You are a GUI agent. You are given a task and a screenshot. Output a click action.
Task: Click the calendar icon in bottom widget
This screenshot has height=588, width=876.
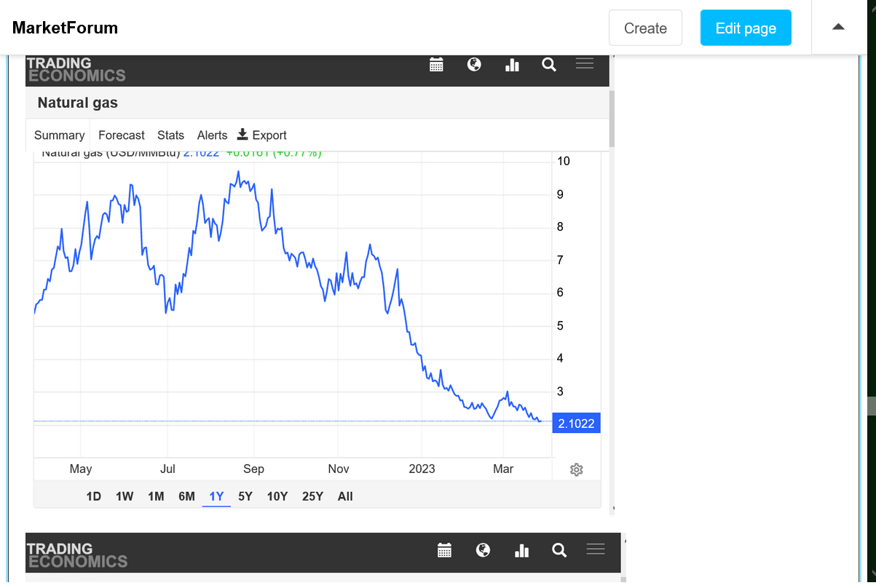(444, 550)
